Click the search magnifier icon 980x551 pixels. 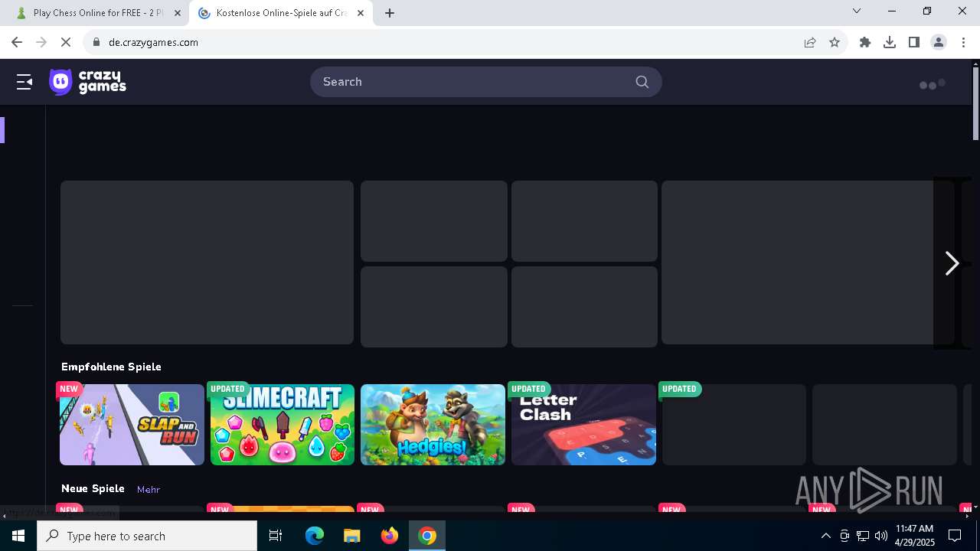pyautogui.click(x=642, y=82)
